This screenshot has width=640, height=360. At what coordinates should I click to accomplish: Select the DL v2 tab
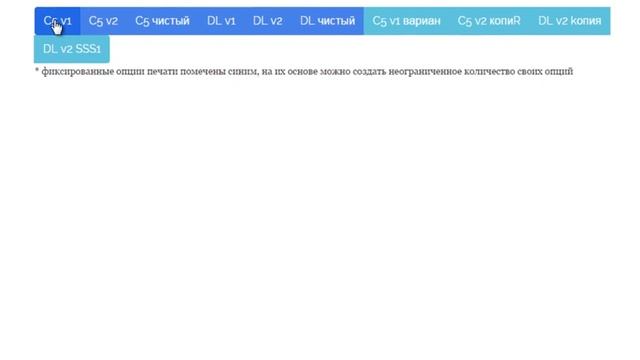268,21
